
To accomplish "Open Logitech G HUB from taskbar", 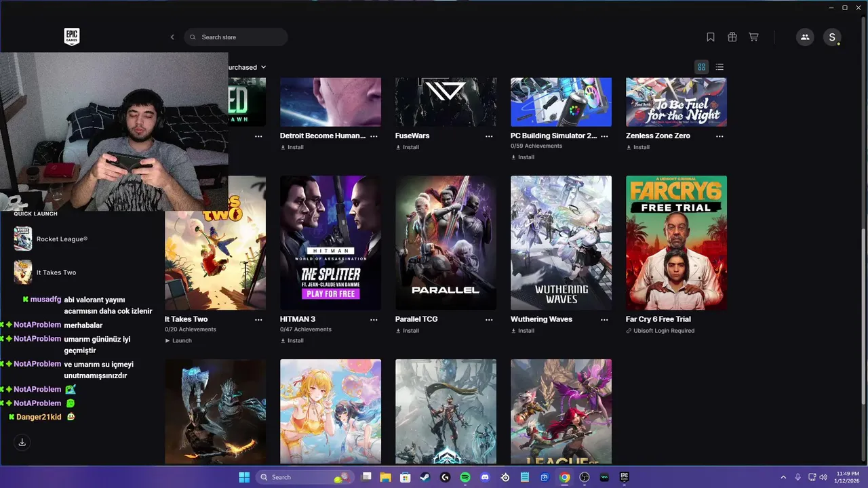I will pos(445,477).
